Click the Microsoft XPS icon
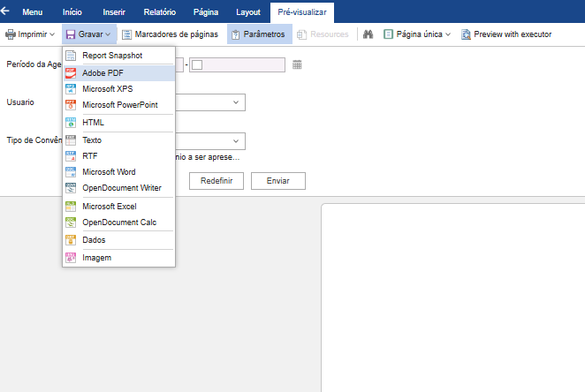Screen dimensions: 585x392 click(x=71, y=89)
